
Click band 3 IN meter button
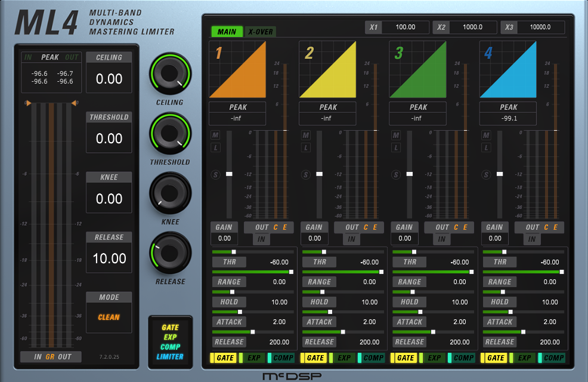[442, 239]
